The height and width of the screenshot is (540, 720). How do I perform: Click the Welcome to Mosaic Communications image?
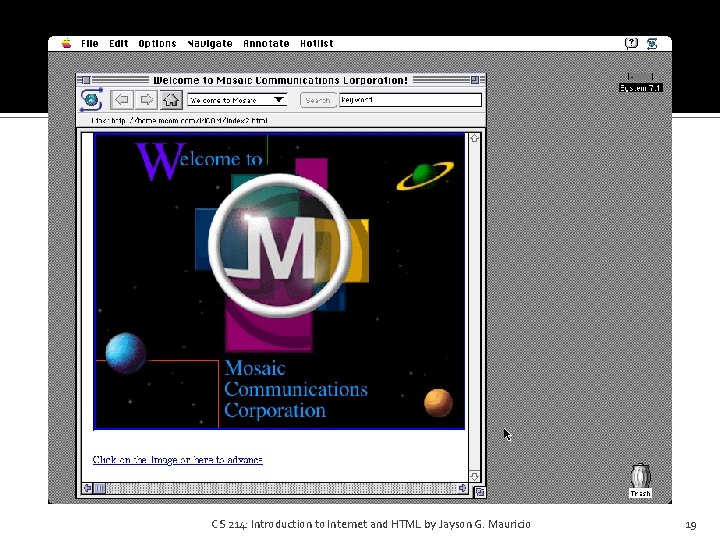[279, 281]
